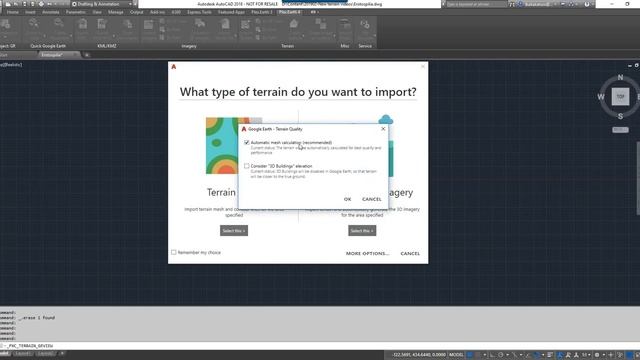Cancel the Google Earth Terrain Quality dialog
640x360 pixels.
371,199
